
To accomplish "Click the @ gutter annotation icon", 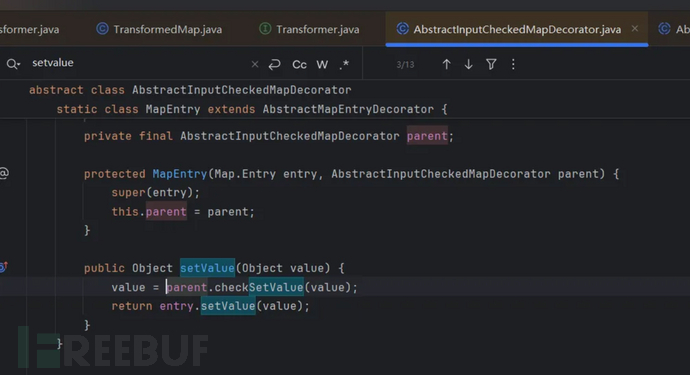I will [4, 173].
